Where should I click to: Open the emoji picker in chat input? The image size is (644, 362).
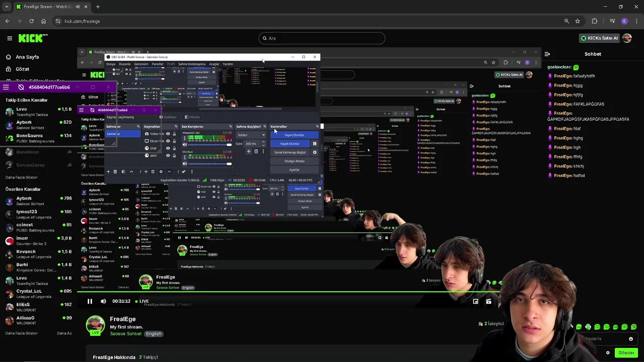(x=631, y=338)
